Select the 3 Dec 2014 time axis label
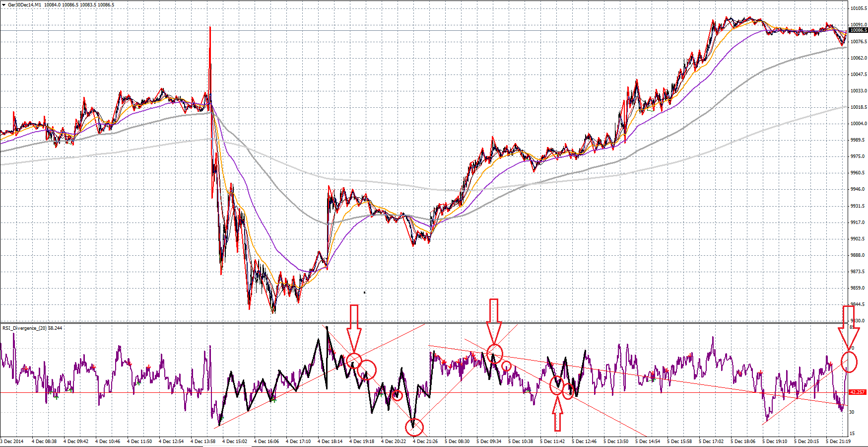The width and height of the screenshot is (868, 447). [12, 441]
